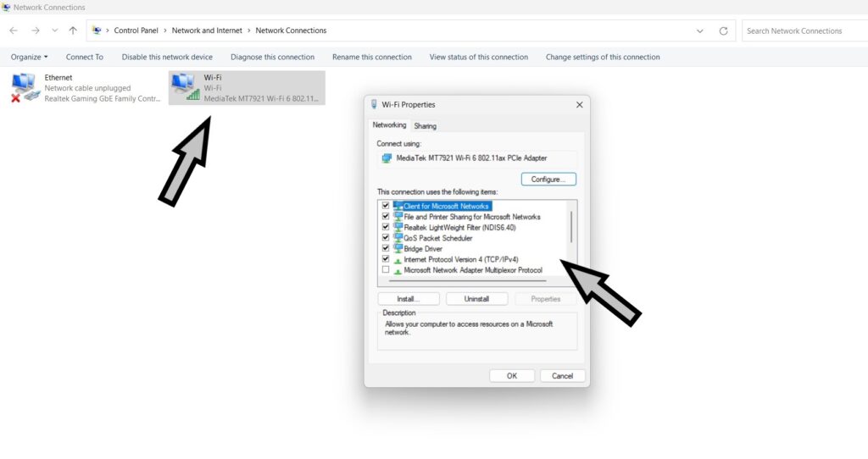The height and width of the screenshot is (459, 868).
Task: Go up one level with up arrow
Action: pos(73,30)
